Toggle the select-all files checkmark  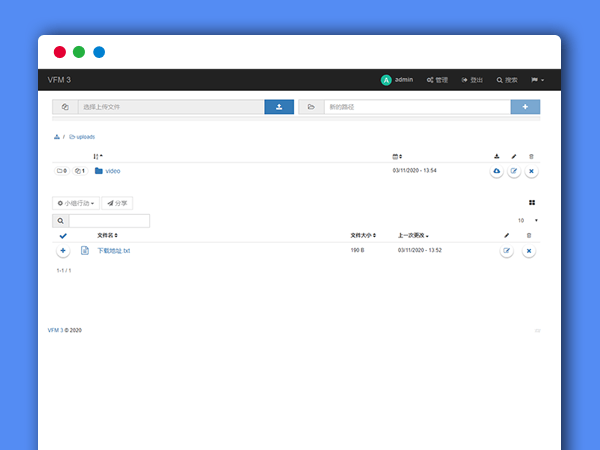[x=63, y=235]
